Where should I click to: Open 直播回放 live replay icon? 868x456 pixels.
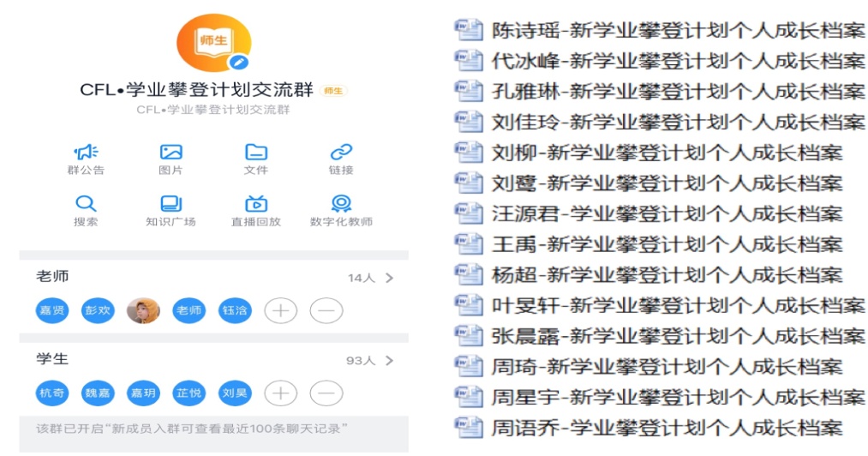[255, 204]
